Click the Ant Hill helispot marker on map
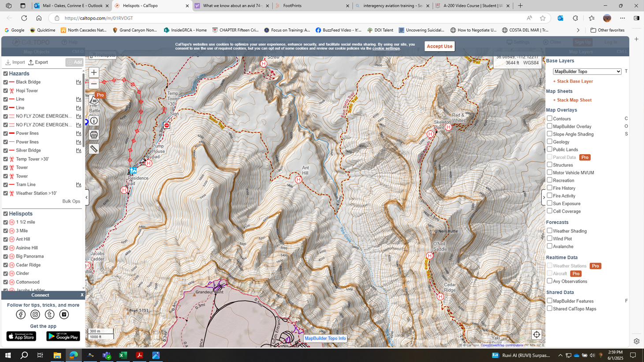 (298, 180)
